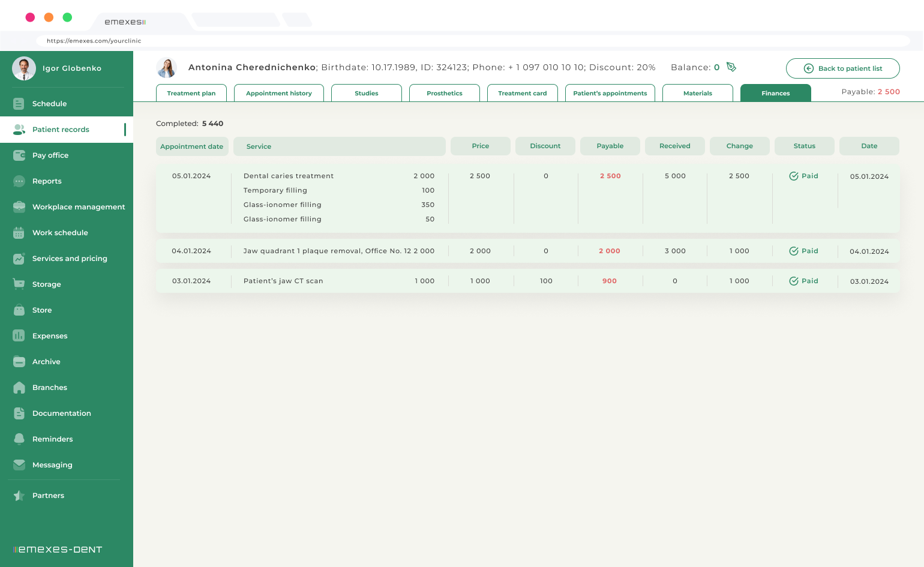Open the Appointment history tab
This screenshot has height=567, width=924.
(x=279, y=93)
